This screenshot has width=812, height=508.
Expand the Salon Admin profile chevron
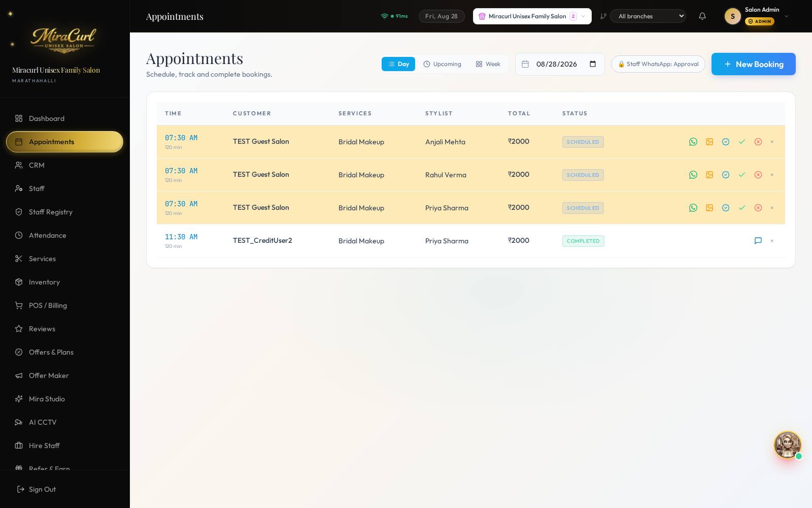click(787, 16)
